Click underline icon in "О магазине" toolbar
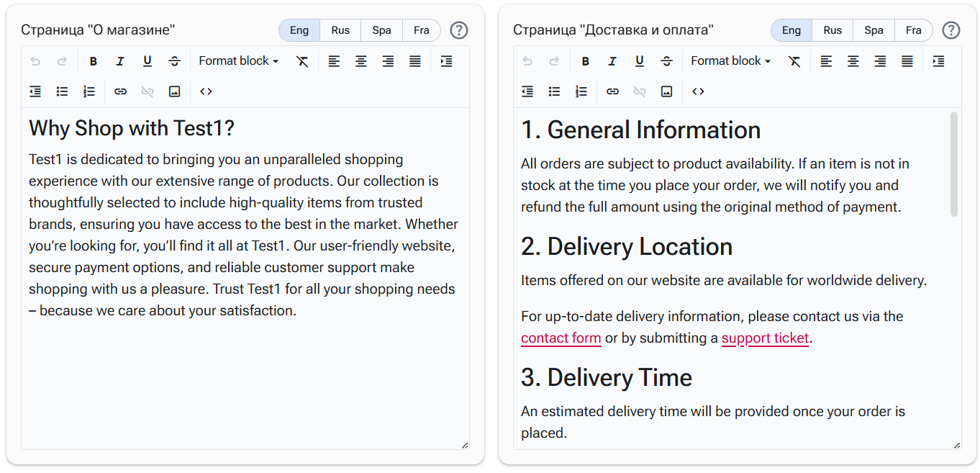The height and width of the screenshot is (473, 980). coord(148,61)
